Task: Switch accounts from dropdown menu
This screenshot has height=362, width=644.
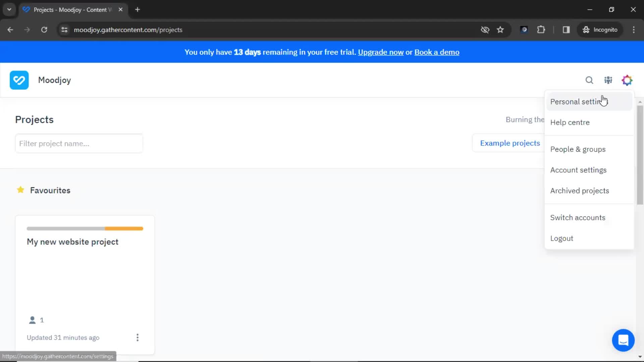Action: [578, 217]
